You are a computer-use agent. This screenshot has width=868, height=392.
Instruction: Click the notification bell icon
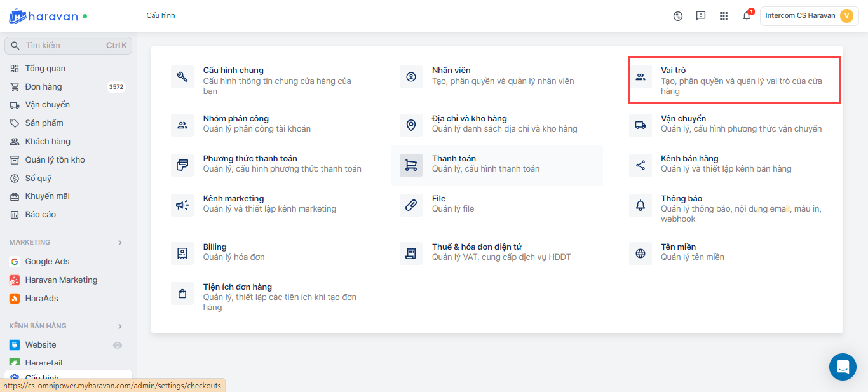pos(747,16)
